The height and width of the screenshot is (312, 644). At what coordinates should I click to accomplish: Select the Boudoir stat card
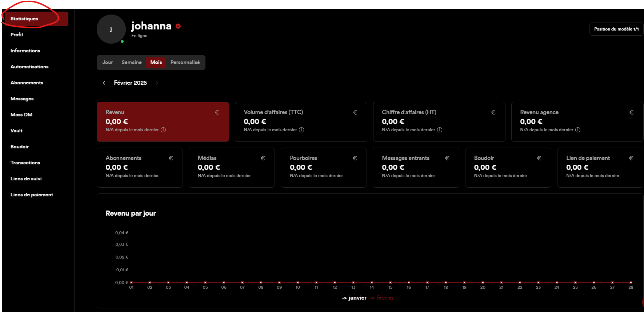click(x=508, y=168)
